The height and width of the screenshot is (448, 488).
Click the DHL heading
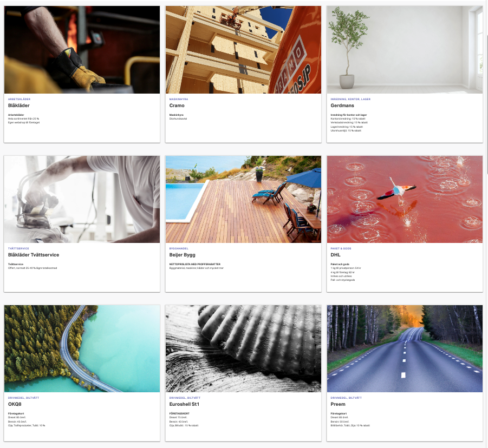coord(335,255)
